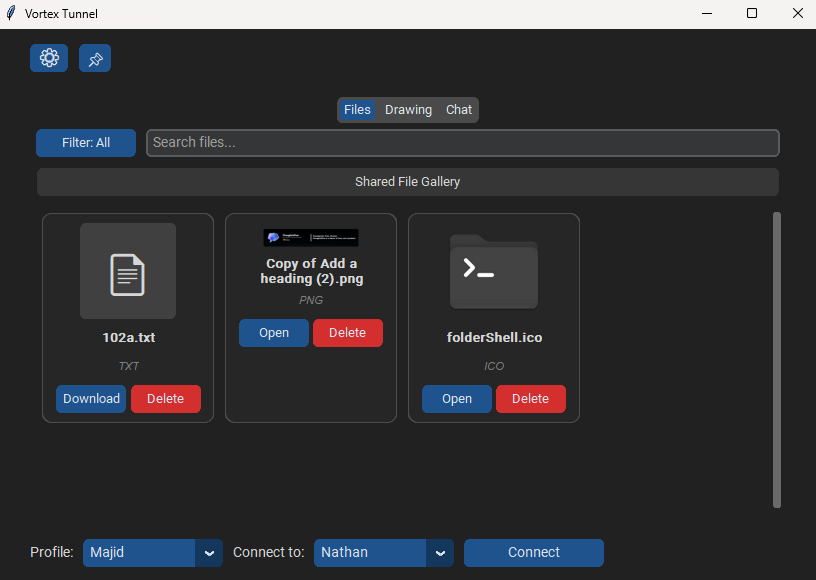The image size is (816, 580).
Task: Select the PNG image preview thumbnail
Action: (311, 238)
